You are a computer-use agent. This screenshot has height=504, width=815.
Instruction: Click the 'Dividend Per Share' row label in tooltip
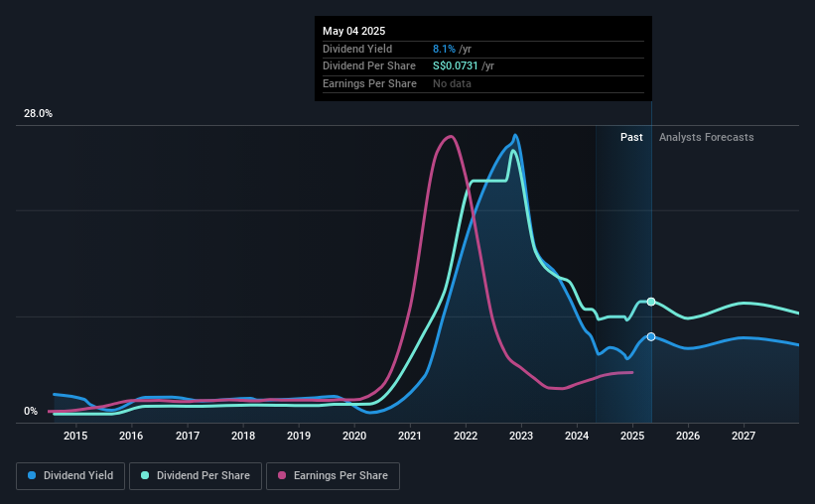pos(369,66)
